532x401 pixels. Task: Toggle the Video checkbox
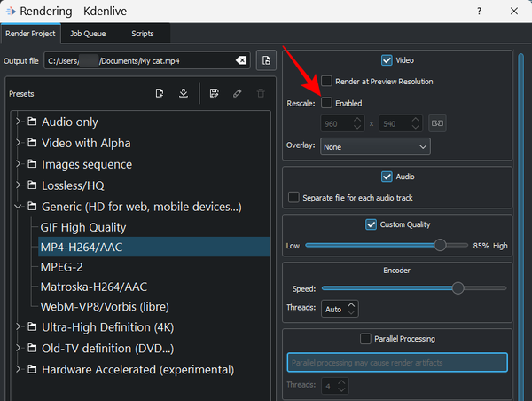pos(387,60)
